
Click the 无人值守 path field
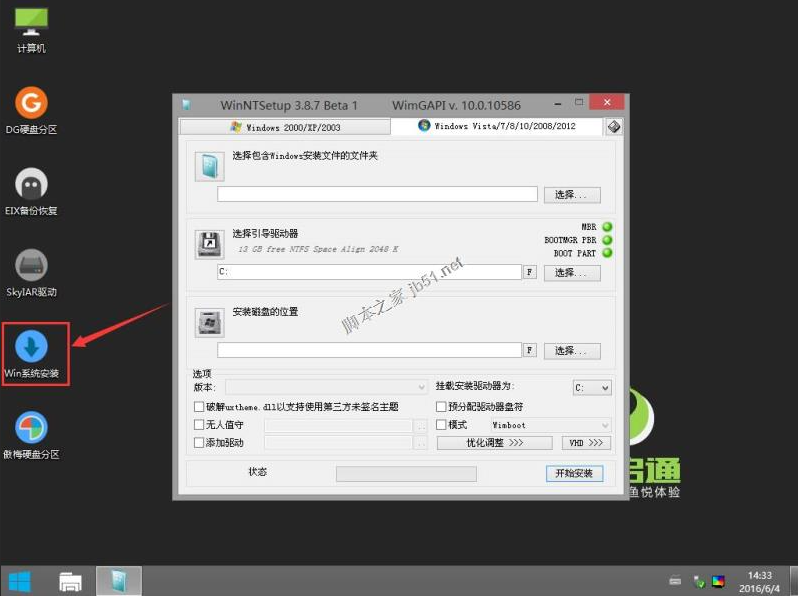[338, 425]
